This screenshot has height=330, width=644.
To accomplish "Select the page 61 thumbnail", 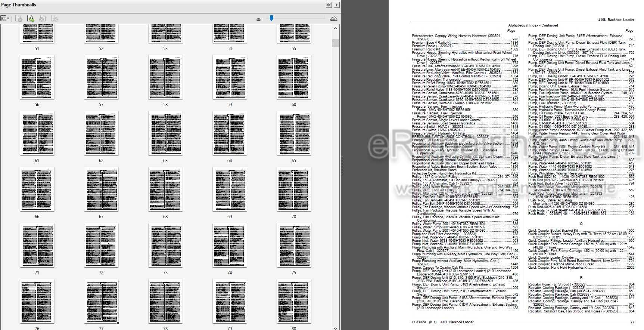I will [37, 133].
